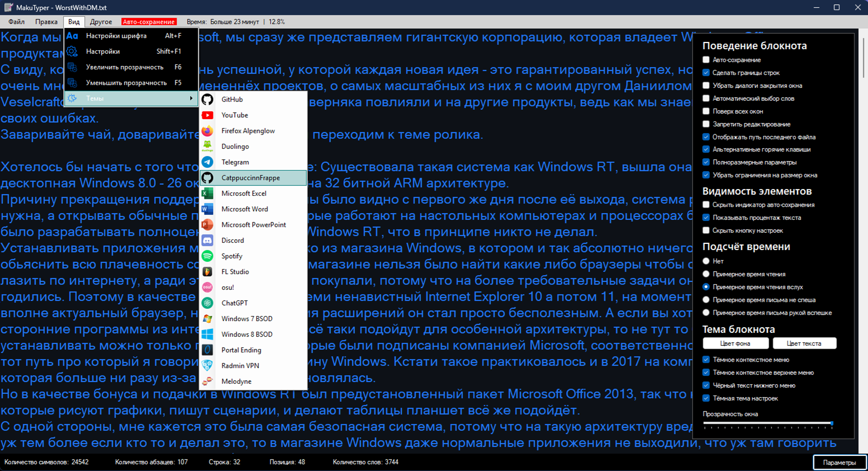Click the Microsoft Word icon

point(207,209)
